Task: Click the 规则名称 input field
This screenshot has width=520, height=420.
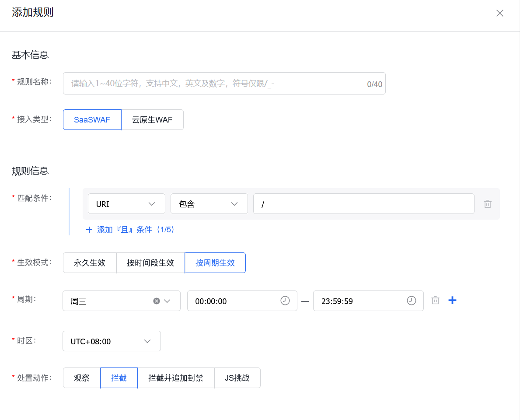Action: [224, 83]
